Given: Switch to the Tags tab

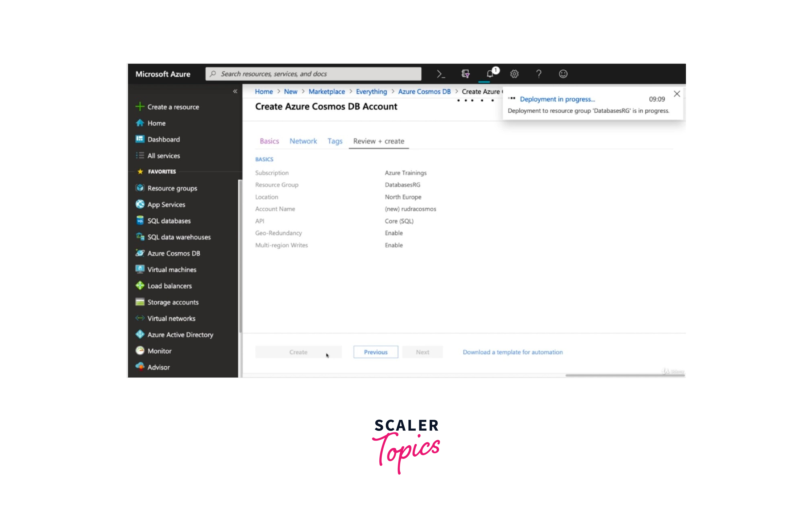Looking at the screenshot, I should click(x=335, y=141).
